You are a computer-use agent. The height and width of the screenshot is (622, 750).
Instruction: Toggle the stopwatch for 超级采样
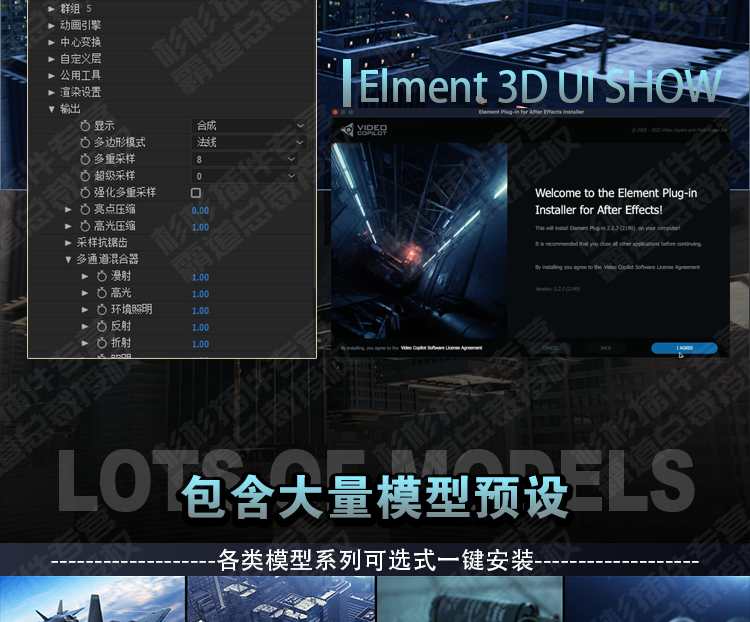pos(85,176)
